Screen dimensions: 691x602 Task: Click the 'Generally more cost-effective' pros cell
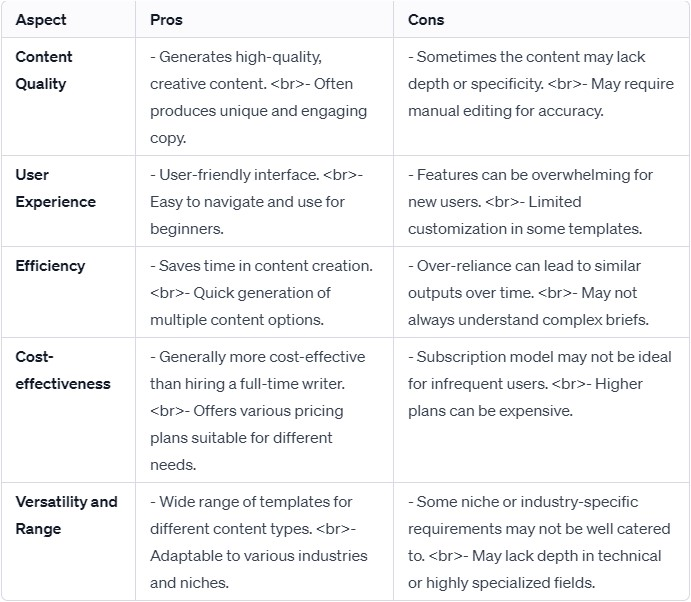tap(264, 410)
